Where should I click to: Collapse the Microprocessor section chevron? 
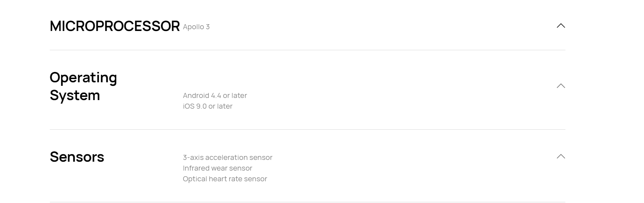point(561,26)
